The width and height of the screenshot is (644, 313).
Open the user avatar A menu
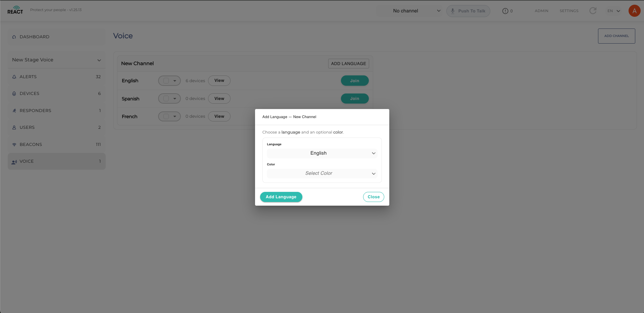click(634, 11)
